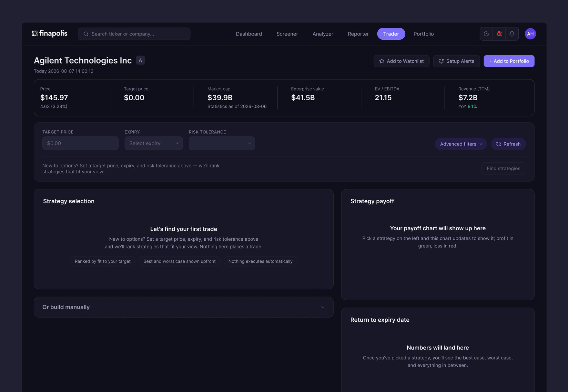
Task: Click the Market cap value $39.9B
Action: [220, 97]
